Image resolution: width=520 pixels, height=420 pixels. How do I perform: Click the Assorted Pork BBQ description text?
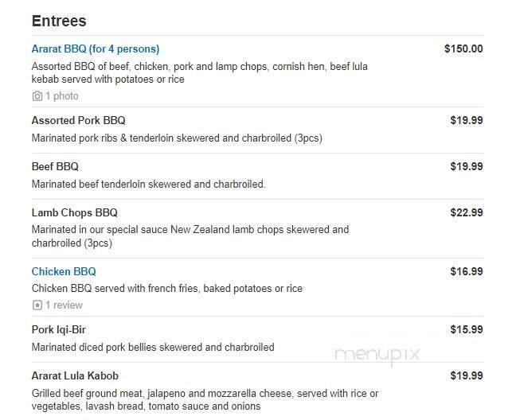177,138
